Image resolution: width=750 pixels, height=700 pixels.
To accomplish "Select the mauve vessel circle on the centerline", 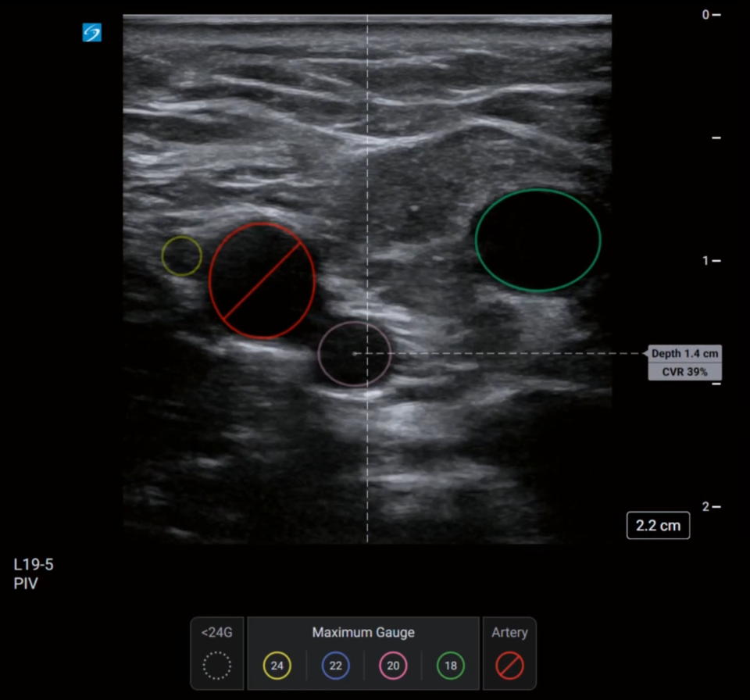I will pyautogui.click(x=354, y=354).
